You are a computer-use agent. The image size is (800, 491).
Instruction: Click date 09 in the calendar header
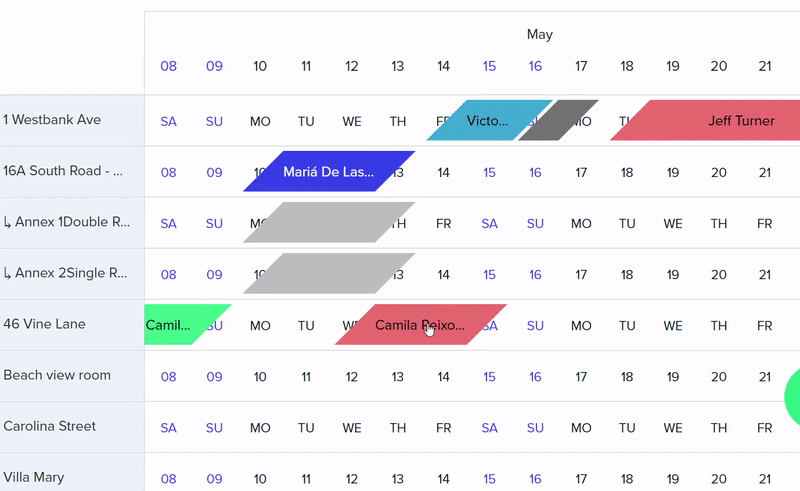pos(214,66)
